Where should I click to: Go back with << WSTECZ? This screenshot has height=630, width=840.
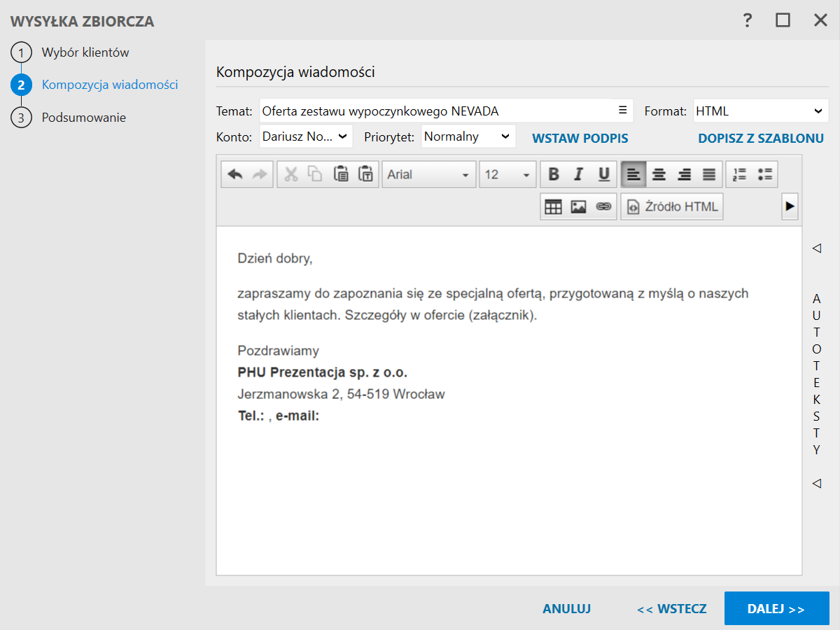pyautogui.click(x=672, y=609)
